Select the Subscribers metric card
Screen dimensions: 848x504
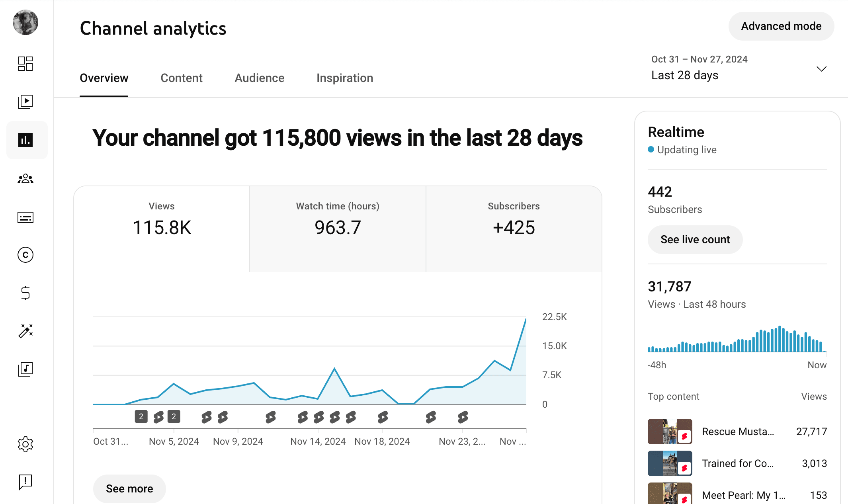tap(514, 227)
